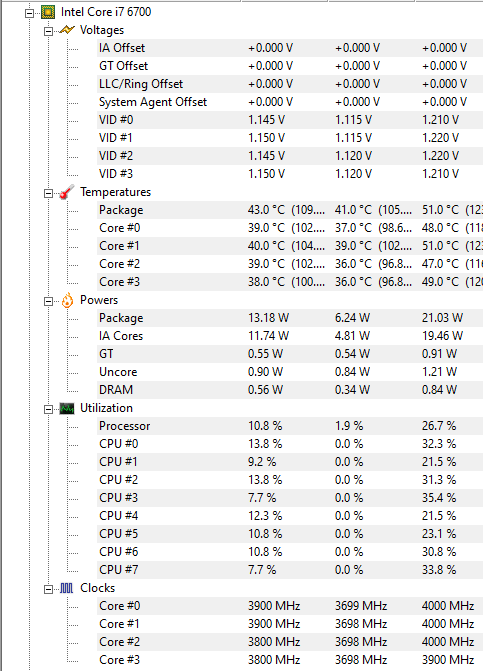Select the VID #0 voltage row

(290, 120)
